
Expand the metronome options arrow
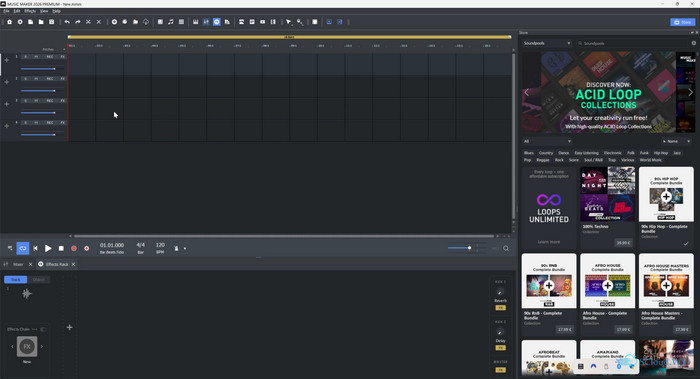[x=185, y=249]
